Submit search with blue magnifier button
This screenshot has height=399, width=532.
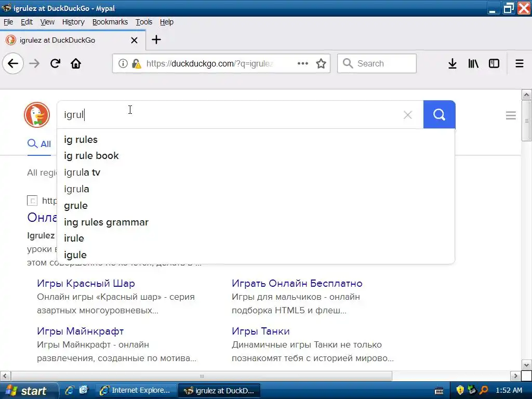point(440,115)
